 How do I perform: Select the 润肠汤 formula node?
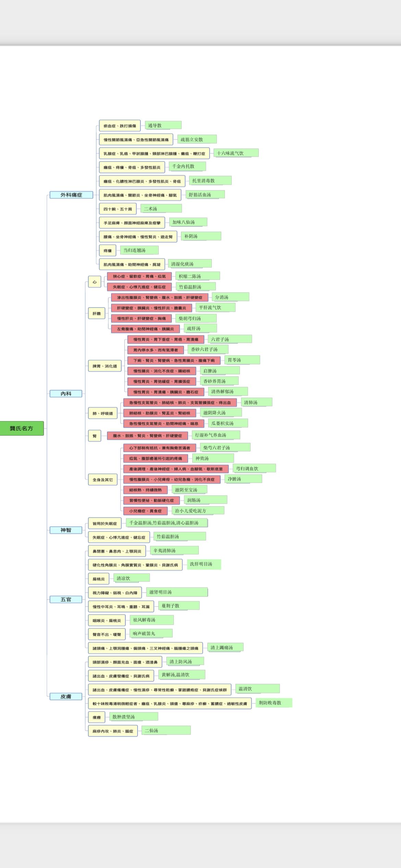pyautogui.click(x=206, y=500)
